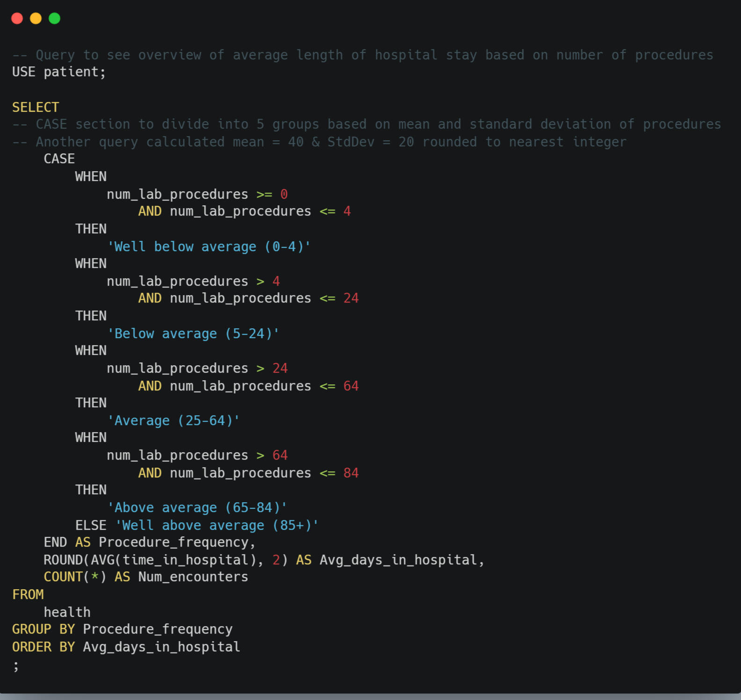Click the line 'AND num_lab_procedures <= 24'
Screen dimensions: 741x700
click(x=248, y=298)
